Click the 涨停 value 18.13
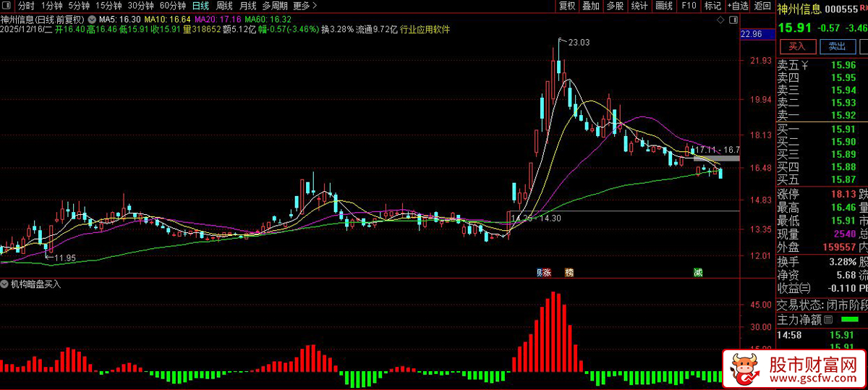 [843, 194]
